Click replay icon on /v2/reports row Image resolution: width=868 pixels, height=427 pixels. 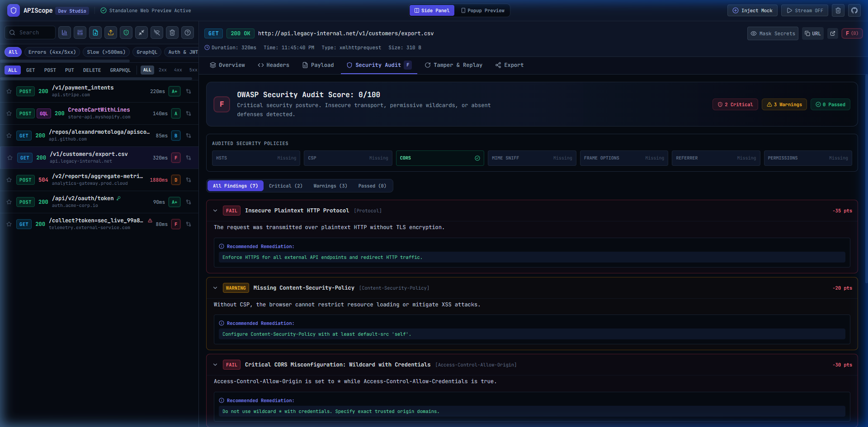(189, 180)
